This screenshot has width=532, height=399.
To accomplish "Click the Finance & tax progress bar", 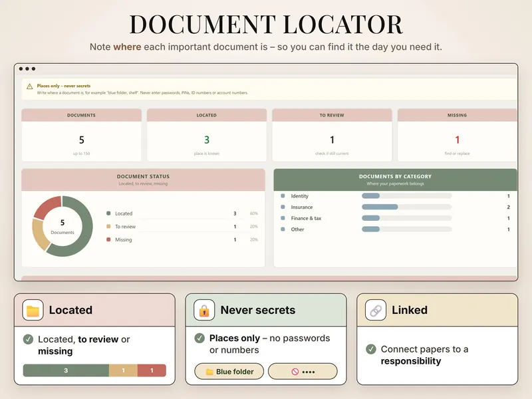I will [407, 218].
